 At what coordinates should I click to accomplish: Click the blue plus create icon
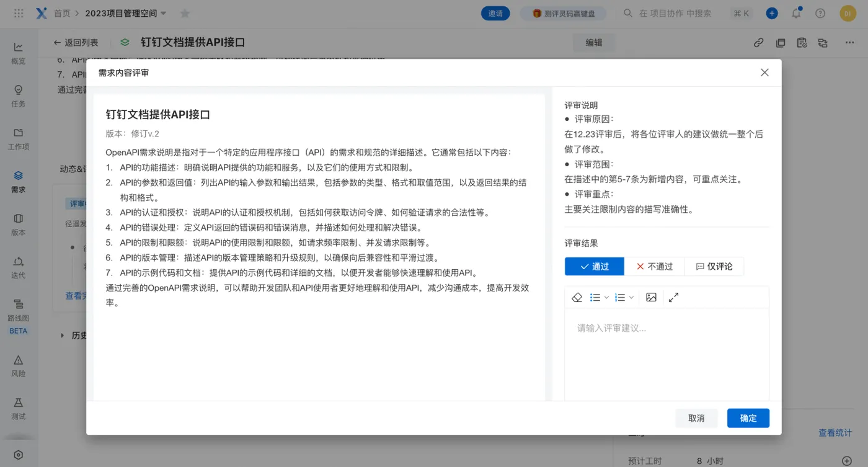772,13
